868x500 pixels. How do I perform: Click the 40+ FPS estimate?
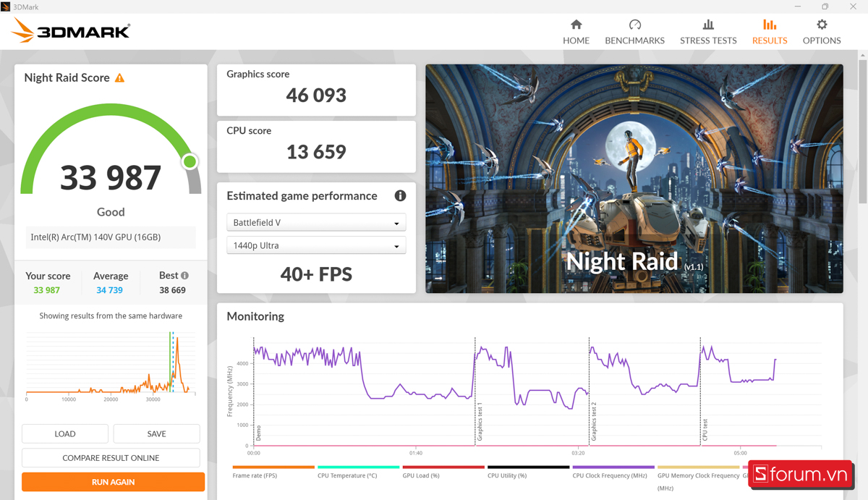click(x=316, y=274)
